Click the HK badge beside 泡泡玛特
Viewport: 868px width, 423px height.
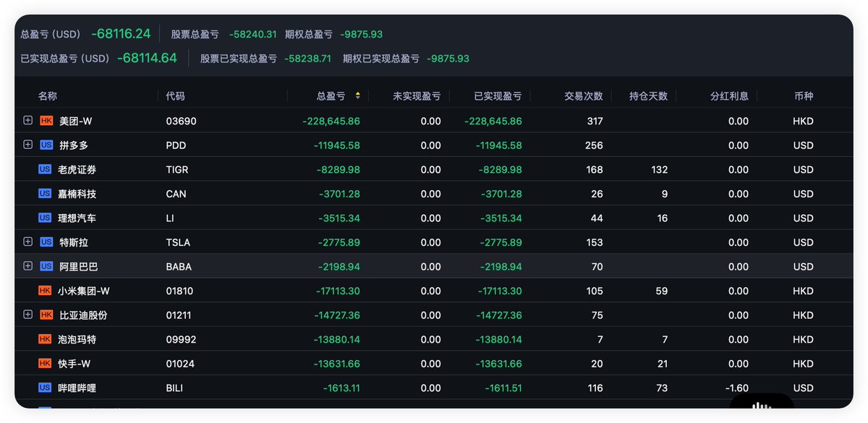(x=45, y=339)
